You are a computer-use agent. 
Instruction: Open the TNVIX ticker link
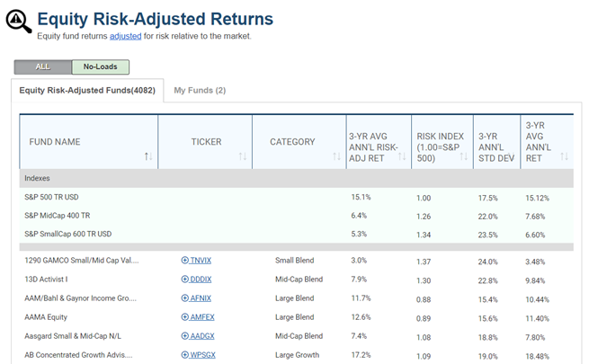pos(201,261)
